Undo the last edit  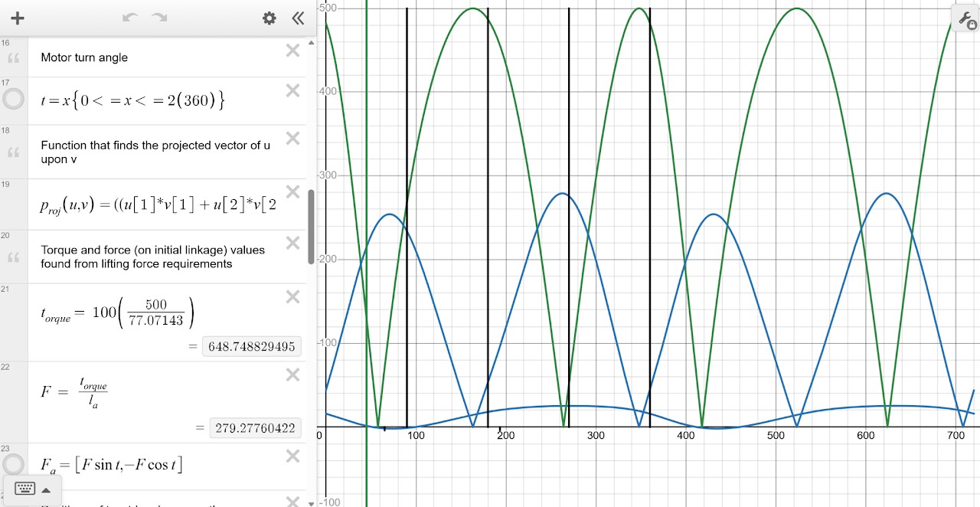(x=130, y=18)
